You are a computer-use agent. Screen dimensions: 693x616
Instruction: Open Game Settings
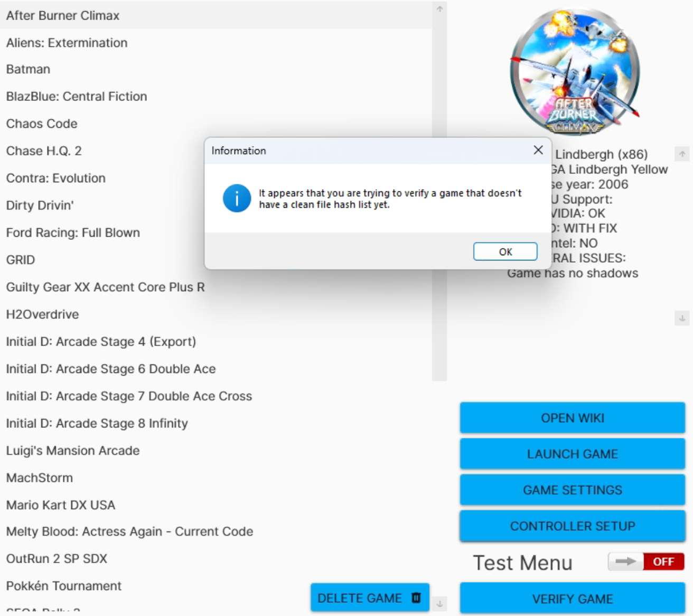[572, 490]
